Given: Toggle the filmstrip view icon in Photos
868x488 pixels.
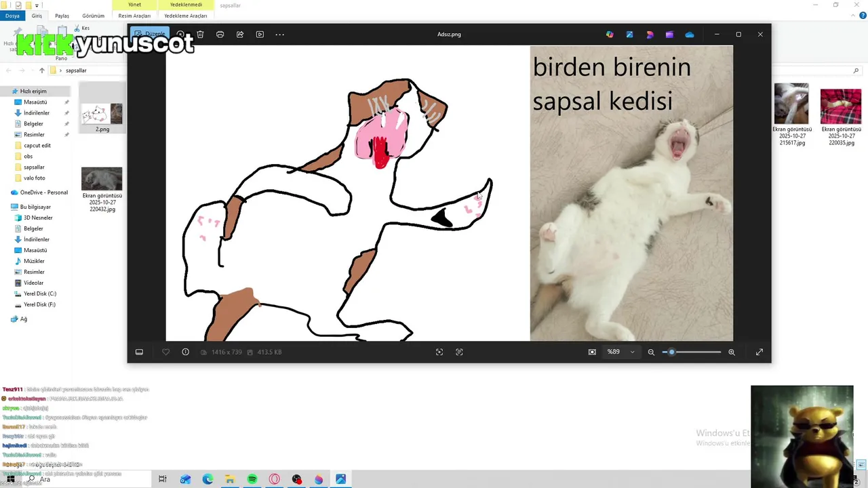Looking at the screenshot, I should tap(139, 352).
